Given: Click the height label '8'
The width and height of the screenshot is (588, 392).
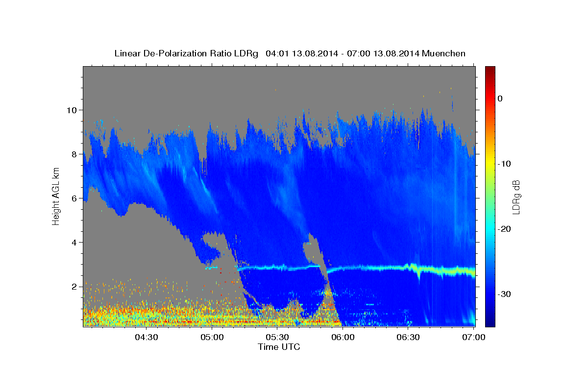Looking at the screenshot, I should click(74, 154).
